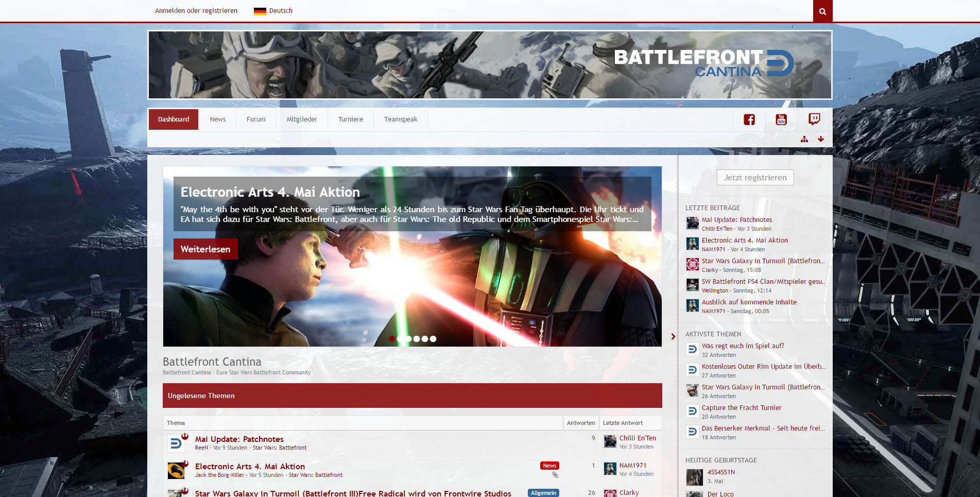Open the search magnifier button
The height and width of the screenshot is (497, 980).
coord(822,11)
